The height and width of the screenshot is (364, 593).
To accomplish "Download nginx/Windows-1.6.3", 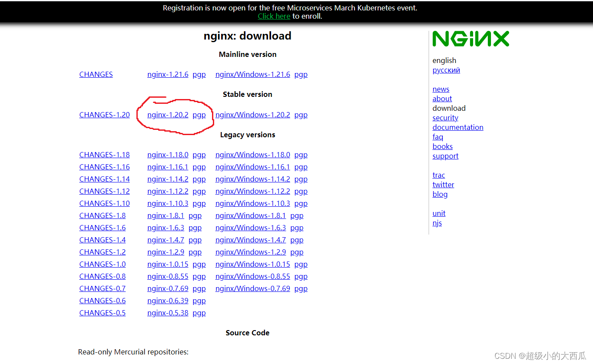I will click(x=251, y=228).
